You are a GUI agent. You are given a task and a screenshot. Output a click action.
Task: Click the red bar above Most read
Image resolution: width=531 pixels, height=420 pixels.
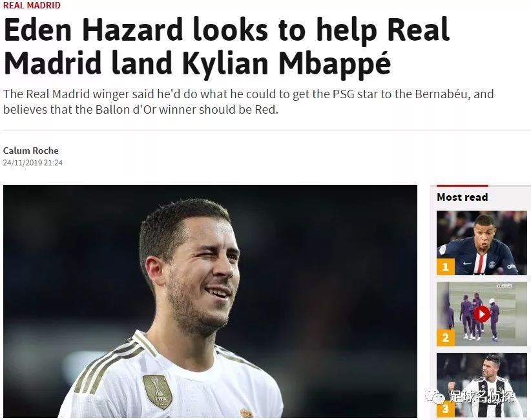(463, 185)
